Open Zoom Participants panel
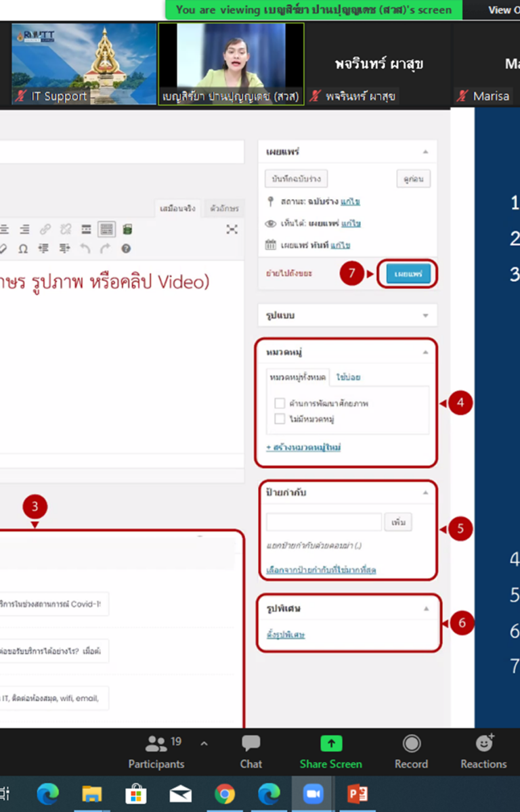This screenshot has height=812, width=520. pyautogui.click(x=156, y=752)
